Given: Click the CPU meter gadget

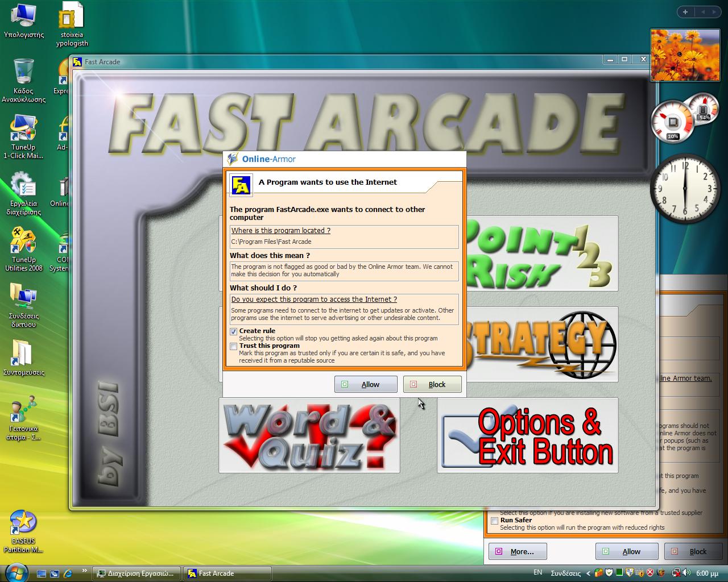Looking at the screenshot, I should pos(673,122).
